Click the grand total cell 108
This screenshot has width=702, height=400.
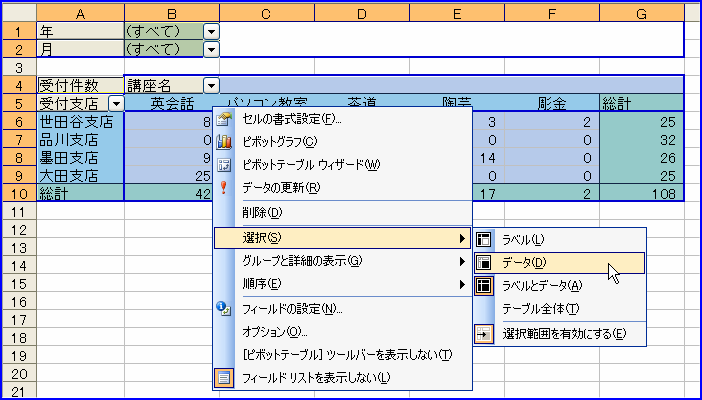(x=642, y=194)
